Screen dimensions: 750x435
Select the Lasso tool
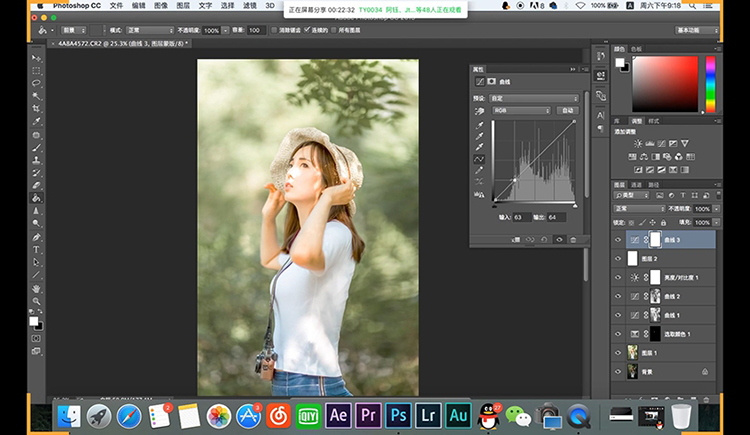tap(36, 83)
